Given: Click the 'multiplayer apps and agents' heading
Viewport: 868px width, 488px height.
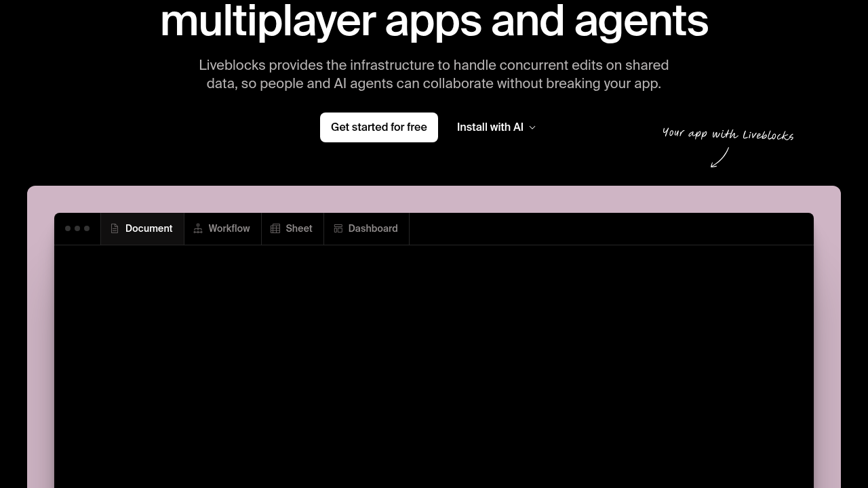Looking at the screenshot, I should [x=434, y=20].
